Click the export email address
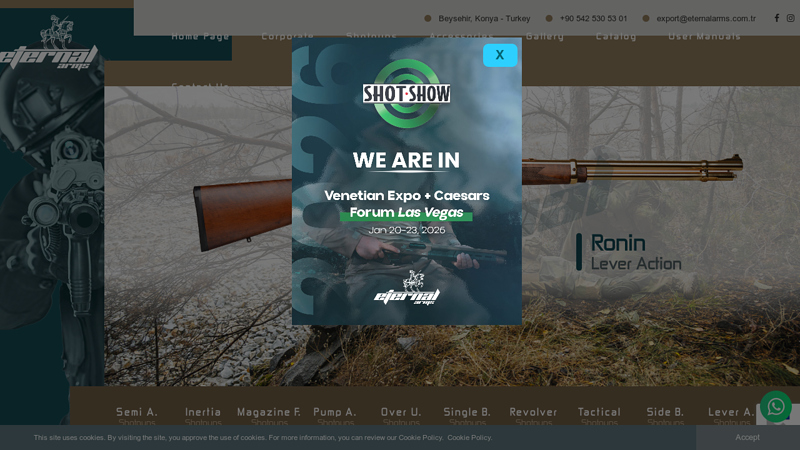The width and height of the screenshot is (800, 450). point(705,18)
